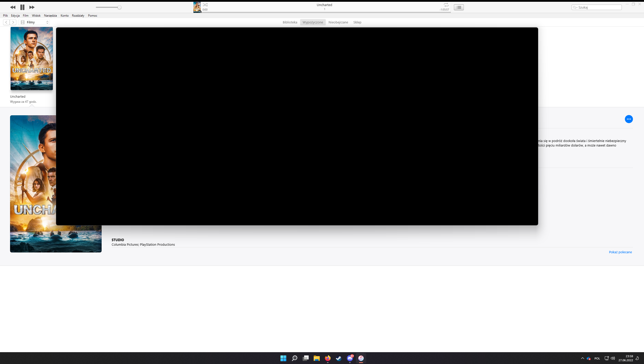Click the rewind playback button
This screenshot has height=364, width=644.
click(13, 7)
